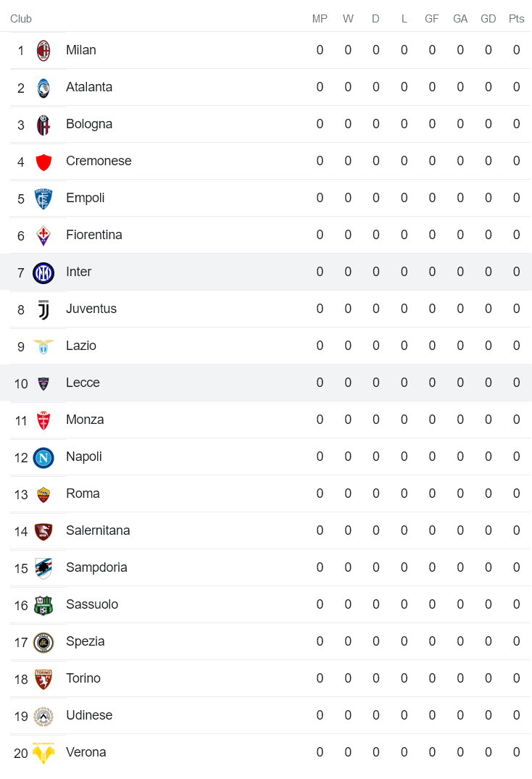Click the Roma club crest

(x=43, y=494)
